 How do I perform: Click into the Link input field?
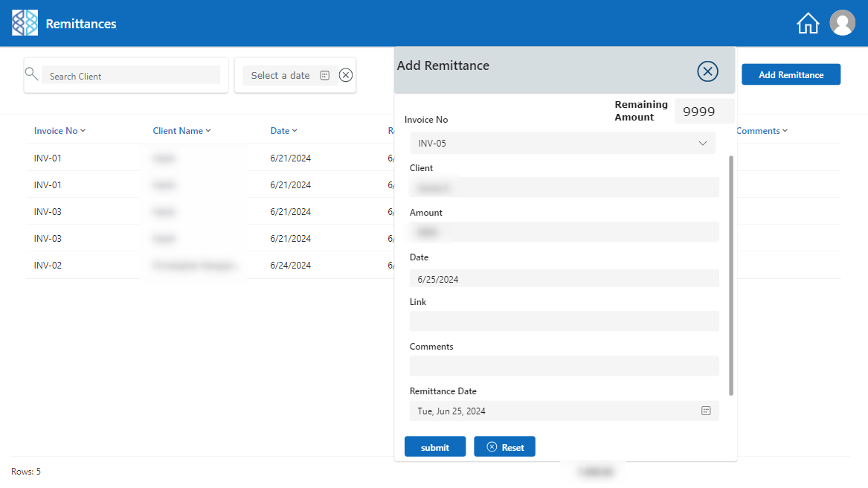pyautogui.click(x=564, y=321)
